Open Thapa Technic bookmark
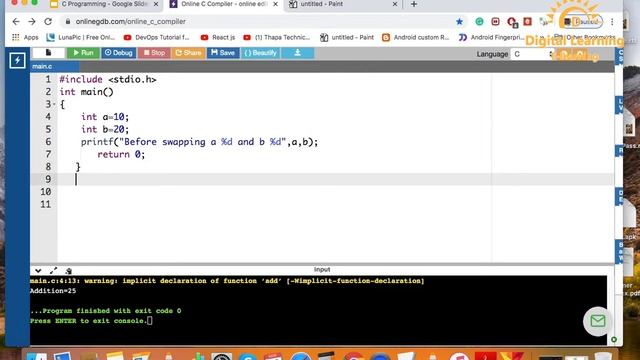The image size is (640, 360). (277, 38)
